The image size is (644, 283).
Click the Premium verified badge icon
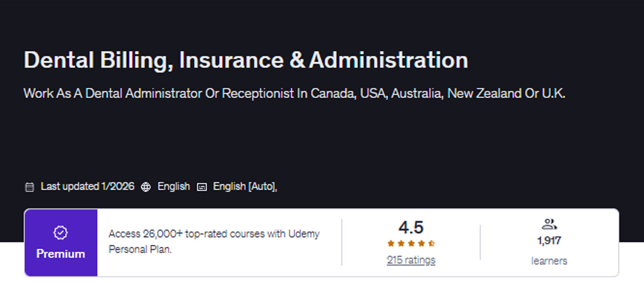60,233
